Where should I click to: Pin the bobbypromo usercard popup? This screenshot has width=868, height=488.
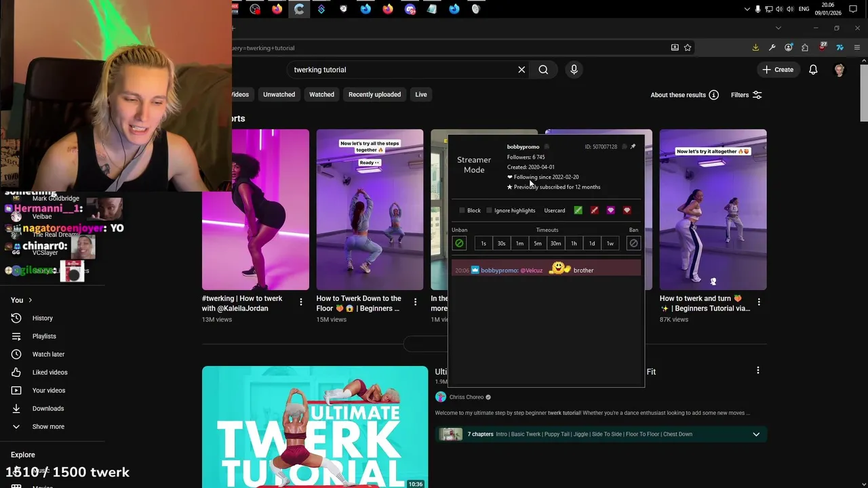click(x=633, y=146)
